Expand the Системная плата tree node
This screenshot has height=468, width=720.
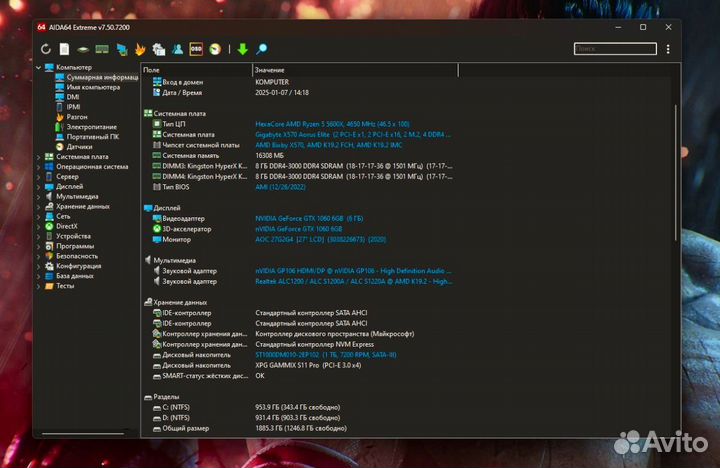[x=39, y=157]
